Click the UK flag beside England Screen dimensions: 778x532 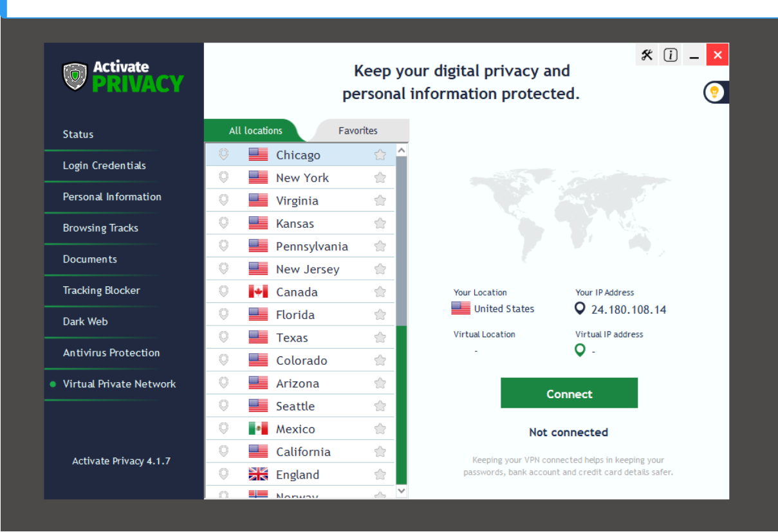pos(258,474)
